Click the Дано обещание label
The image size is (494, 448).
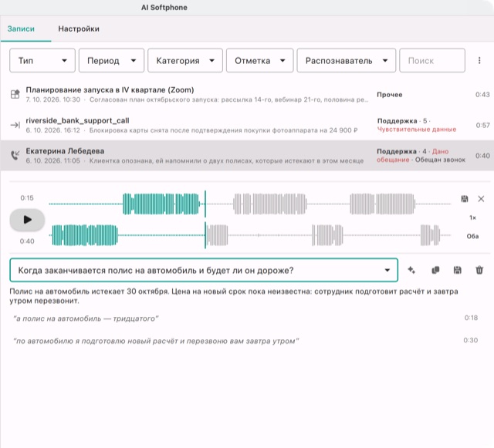tap(413, 156)
